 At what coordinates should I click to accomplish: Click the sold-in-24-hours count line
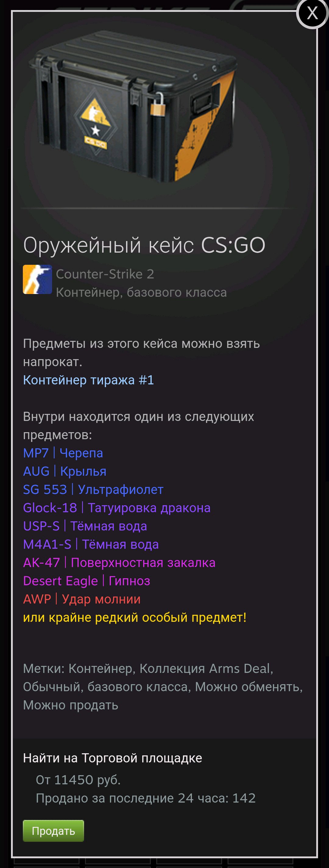(x=146, y=798)
